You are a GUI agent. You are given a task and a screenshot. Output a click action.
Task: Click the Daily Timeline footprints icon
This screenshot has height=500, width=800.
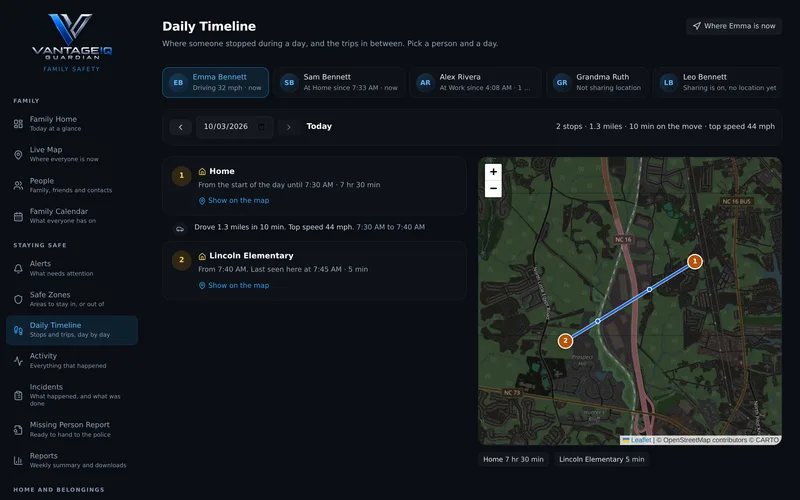pyautogui.click(x=18, y=330)
